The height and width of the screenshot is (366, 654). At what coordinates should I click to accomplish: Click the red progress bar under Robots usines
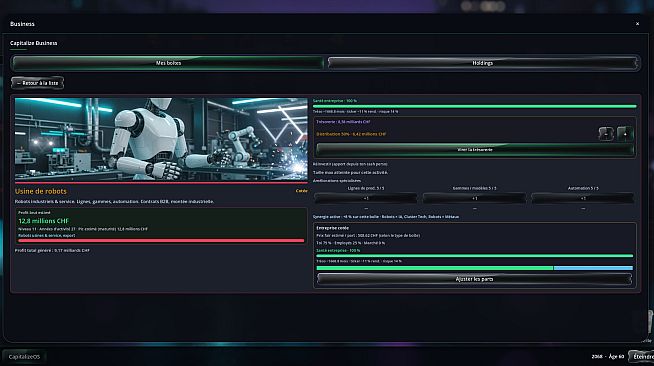161,241
